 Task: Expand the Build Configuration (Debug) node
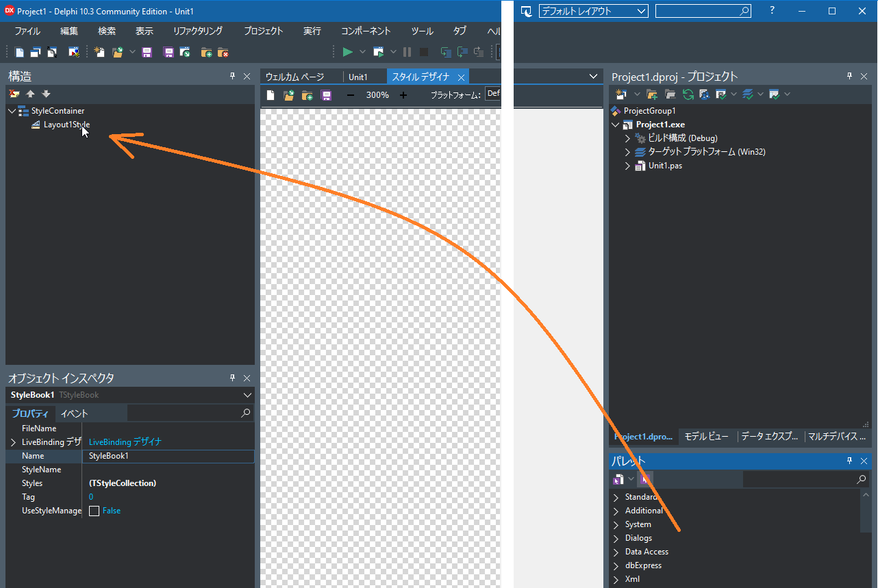click(627, 138)
